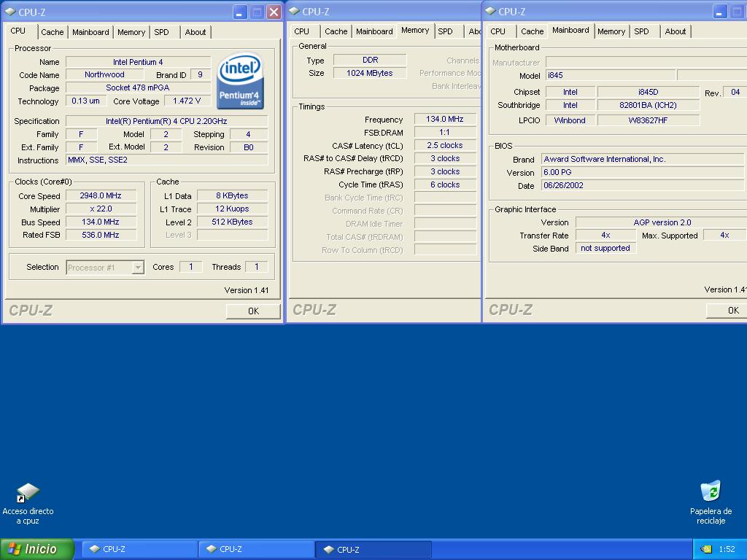Open the Acceso directo a cpuz desktop shortcut
The width and height of the screenshot is (747, 560).
coord(28,504)
